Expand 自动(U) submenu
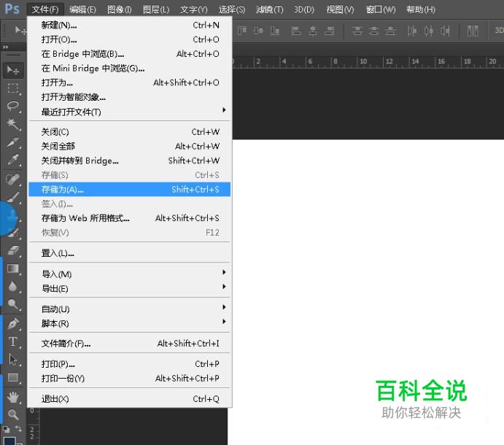 [130, 309]
